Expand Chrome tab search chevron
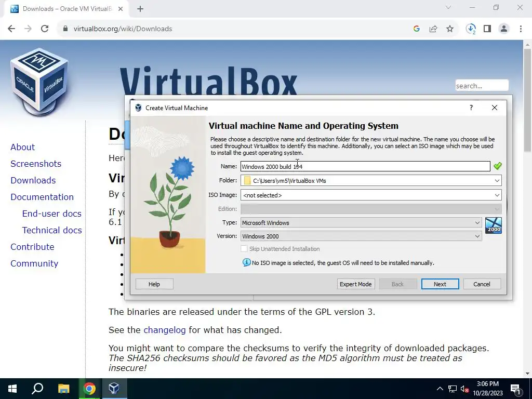The width and height of the screenshot is (532, 399). (x=448, y=7)
